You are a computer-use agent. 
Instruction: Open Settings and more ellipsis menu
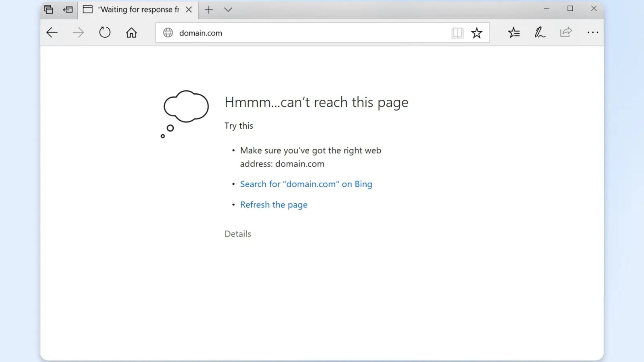click(593, 33)
